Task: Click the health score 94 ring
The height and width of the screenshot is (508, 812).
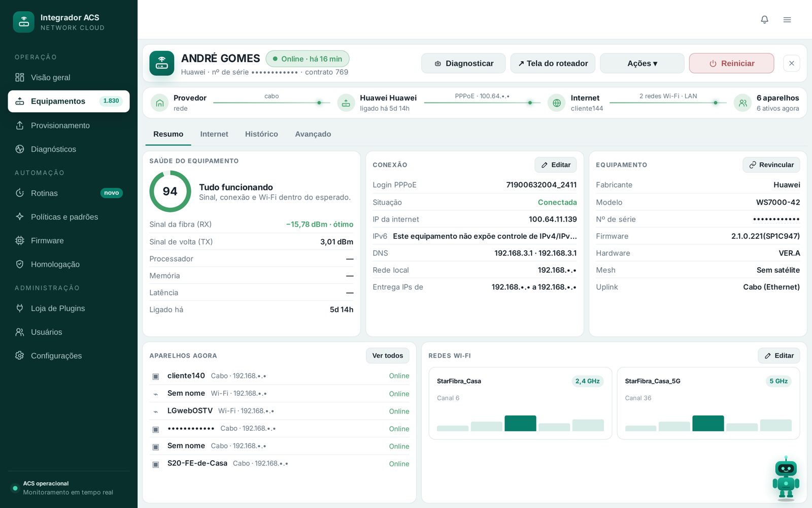Action: click(x=170, y=191)
